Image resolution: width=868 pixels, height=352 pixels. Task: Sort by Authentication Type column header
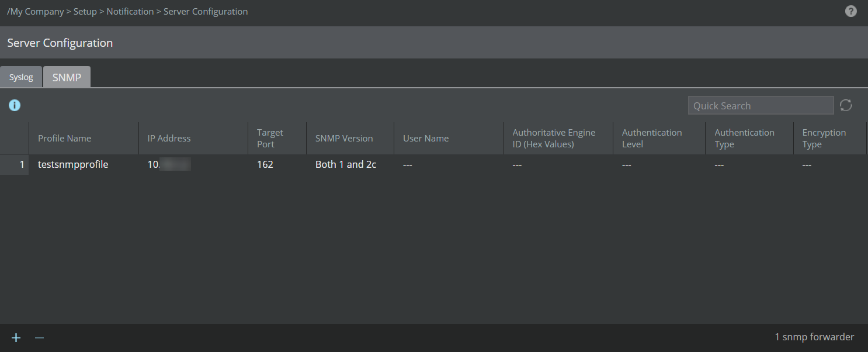pos(749,139)
